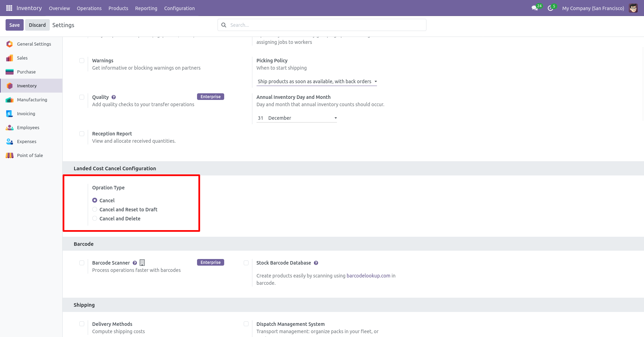
Task: Click the Inventory sidebar icon
Action: 9,86
